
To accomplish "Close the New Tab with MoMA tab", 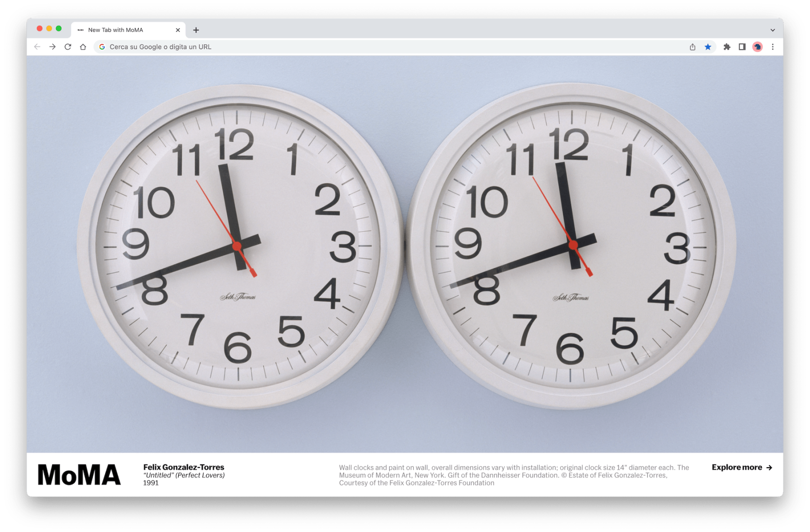I will (178, 30).
